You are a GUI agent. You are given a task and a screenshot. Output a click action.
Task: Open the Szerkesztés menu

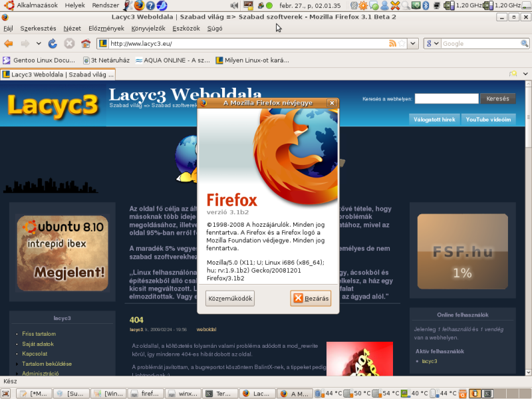38,29
